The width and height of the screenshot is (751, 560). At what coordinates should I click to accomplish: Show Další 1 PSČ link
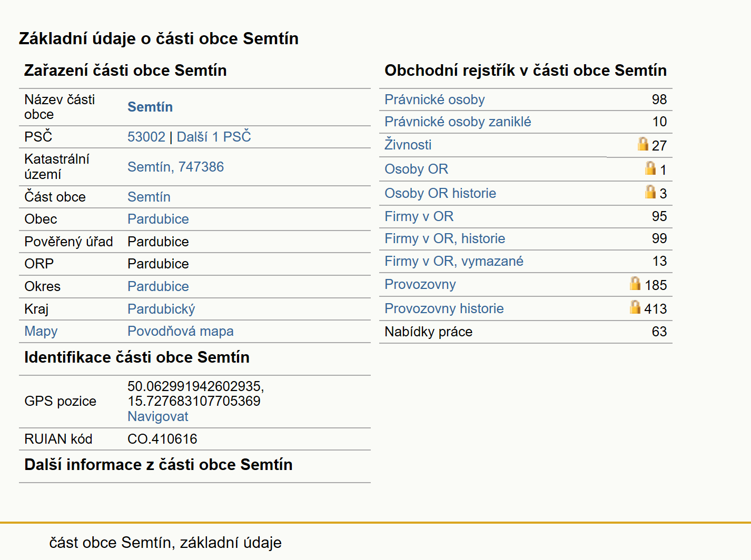(214, 137)
